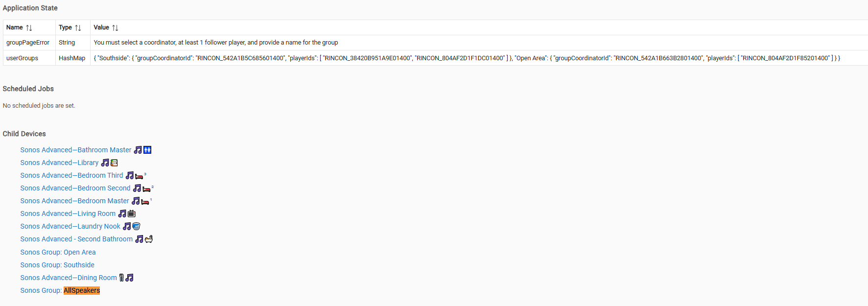Click TV icon beside Living Room
This screenshot has height=306, width=868.
point(132,213)
